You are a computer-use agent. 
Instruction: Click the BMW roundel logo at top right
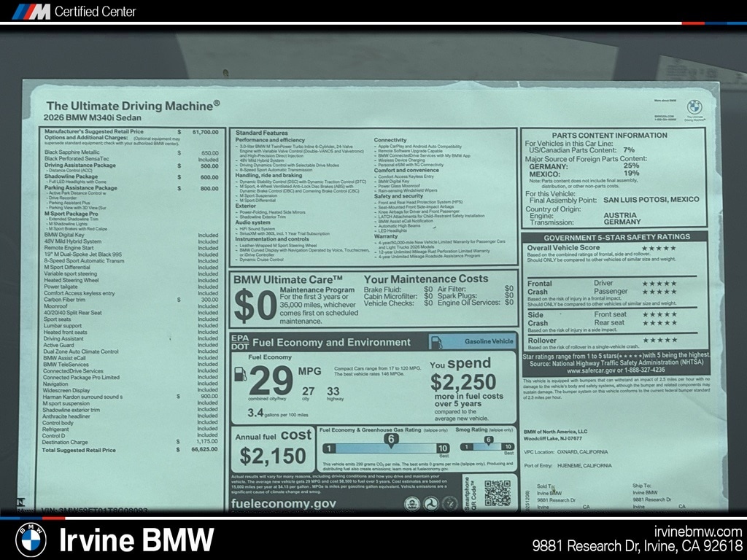click(x=694, y=106)
